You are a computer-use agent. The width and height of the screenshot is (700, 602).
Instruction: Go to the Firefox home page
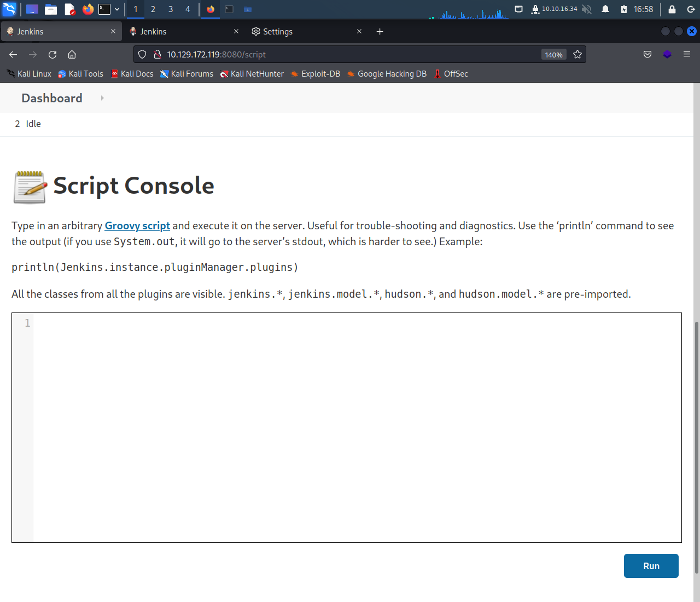[72, 54]
